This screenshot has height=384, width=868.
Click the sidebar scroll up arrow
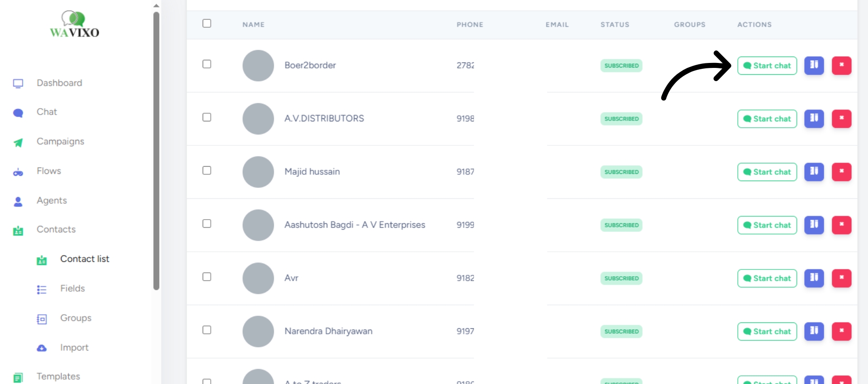pyautogui.click(x=156, y=5)
